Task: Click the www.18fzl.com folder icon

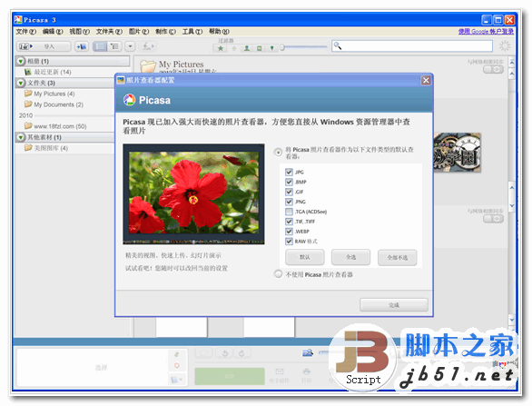Action: point(28,126)
